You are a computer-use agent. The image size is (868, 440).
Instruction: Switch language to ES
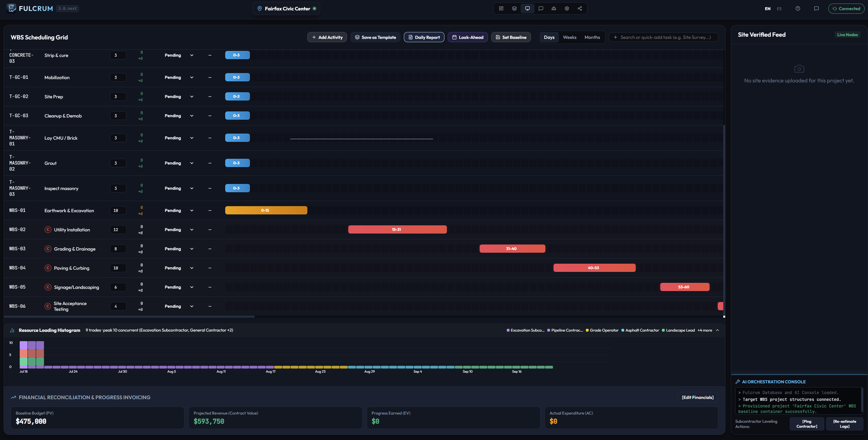pyautogui.click(x=779, y=9)
